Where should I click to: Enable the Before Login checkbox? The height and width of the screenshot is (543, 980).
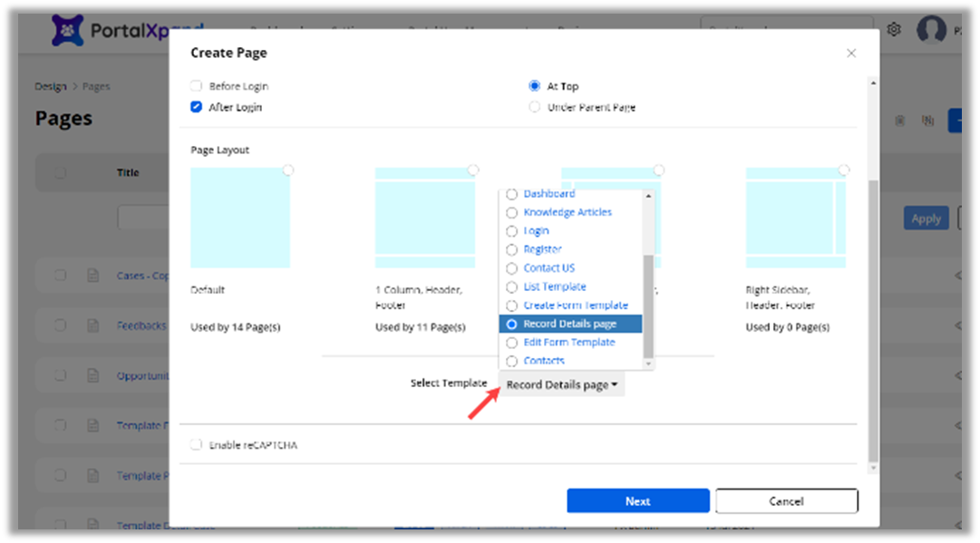click(196, 86)
